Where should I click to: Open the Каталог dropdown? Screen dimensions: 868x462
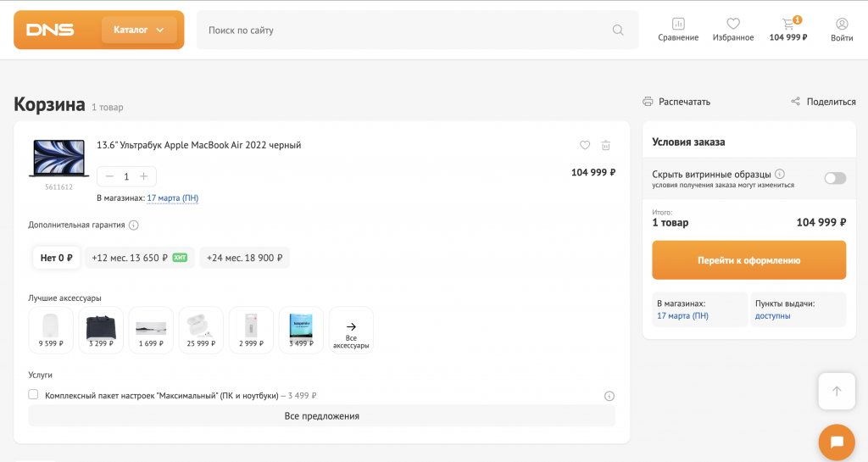pos(139,30)
